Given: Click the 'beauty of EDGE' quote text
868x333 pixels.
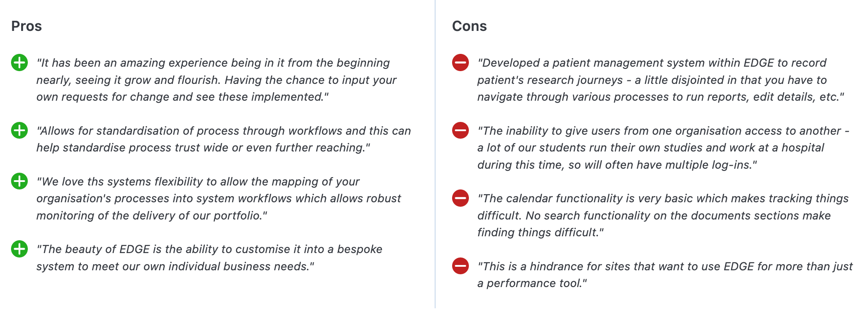Looking at the screenshot, I should pyautogui.click(x=209, y=257).
